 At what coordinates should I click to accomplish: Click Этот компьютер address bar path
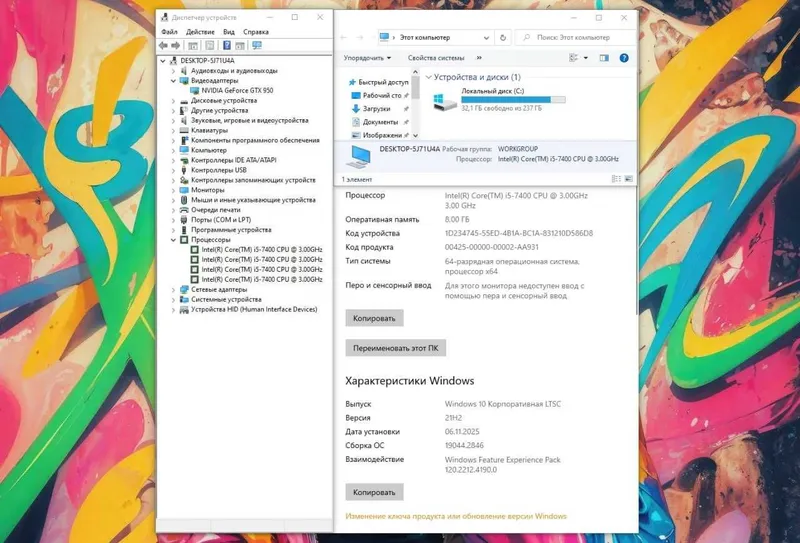coord(424,37)
